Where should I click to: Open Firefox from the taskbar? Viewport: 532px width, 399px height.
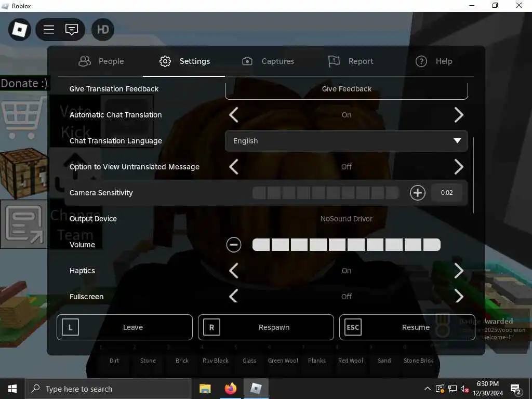(230, 389)
